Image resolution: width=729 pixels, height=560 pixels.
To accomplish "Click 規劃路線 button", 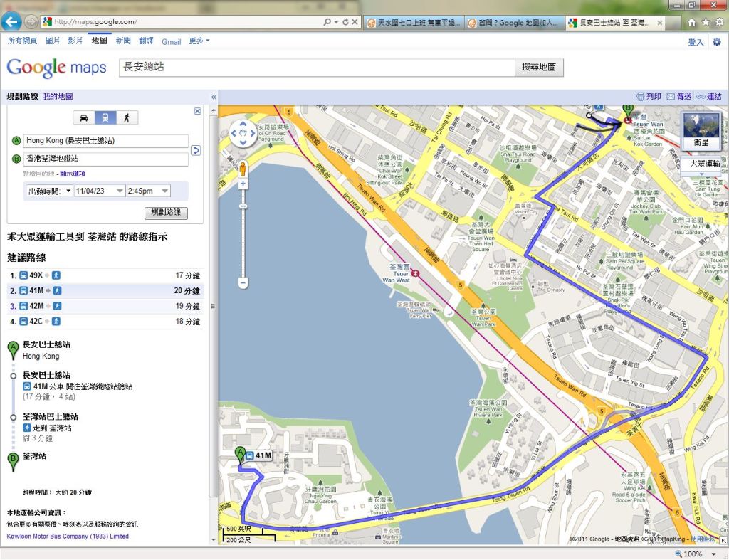I will click(167, 212).
